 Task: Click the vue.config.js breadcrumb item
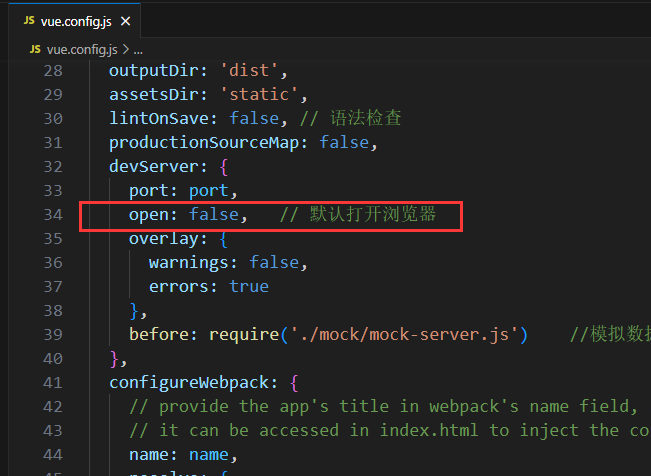coord(82,50)
